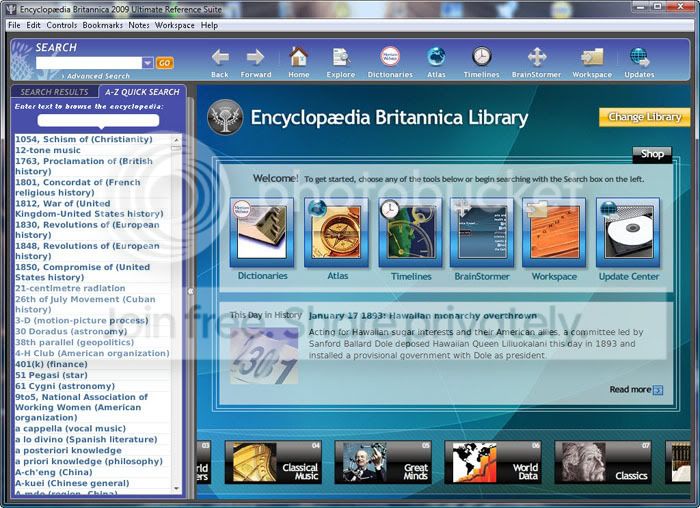Open the Explore toolbar icon
Viewport: 700px width, 508px height.
click(341, 57)
